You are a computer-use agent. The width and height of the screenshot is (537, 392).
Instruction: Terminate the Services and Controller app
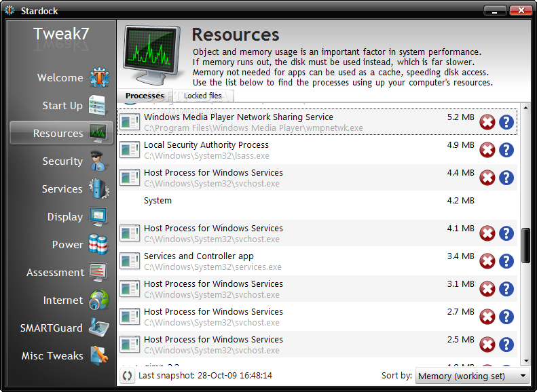tap(487, 261)
